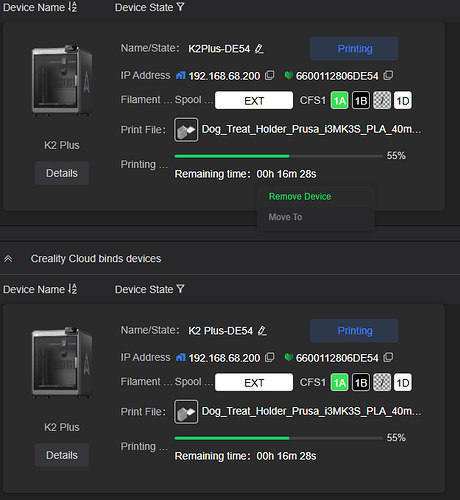Image resolution: width=460 pixels, height=500 pixels.
Task: Click print progress bar in Creality Cloud card
Action: (279, 438)
